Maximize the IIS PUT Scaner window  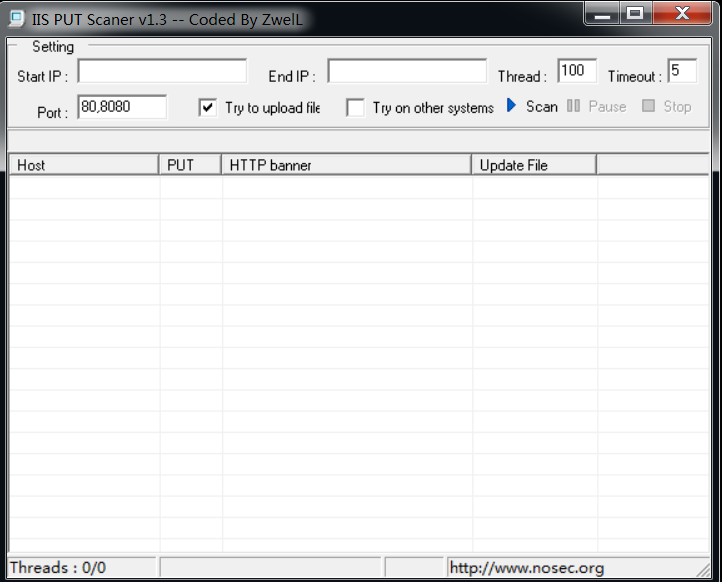click(x=635, y=13)
